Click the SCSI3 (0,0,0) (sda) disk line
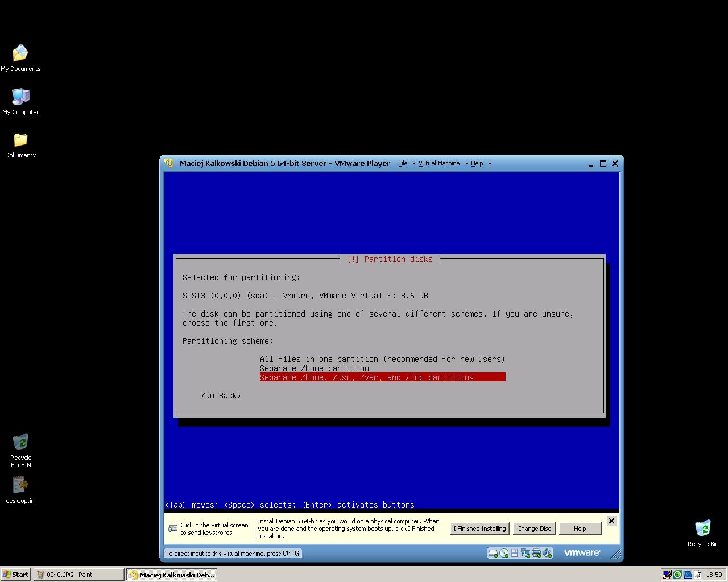Viewport: 728px width, 582px height. pos(305,296)
